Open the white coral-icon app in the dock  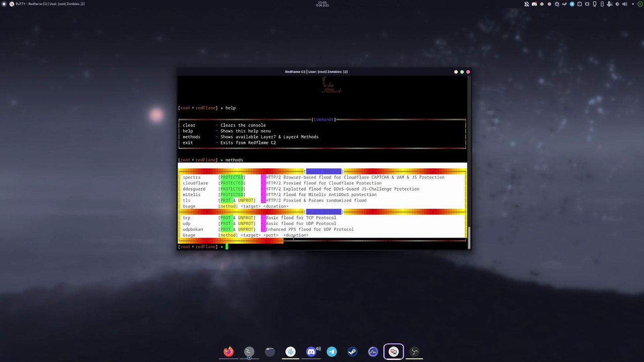click(x=290, y=352)
